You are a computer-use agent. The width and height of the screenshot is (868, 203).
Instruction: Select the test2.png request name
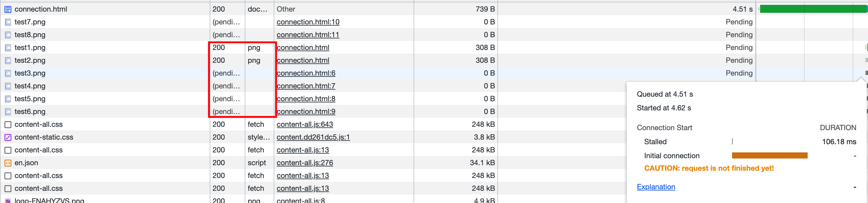pyautogui.click(x=30, y=61)
